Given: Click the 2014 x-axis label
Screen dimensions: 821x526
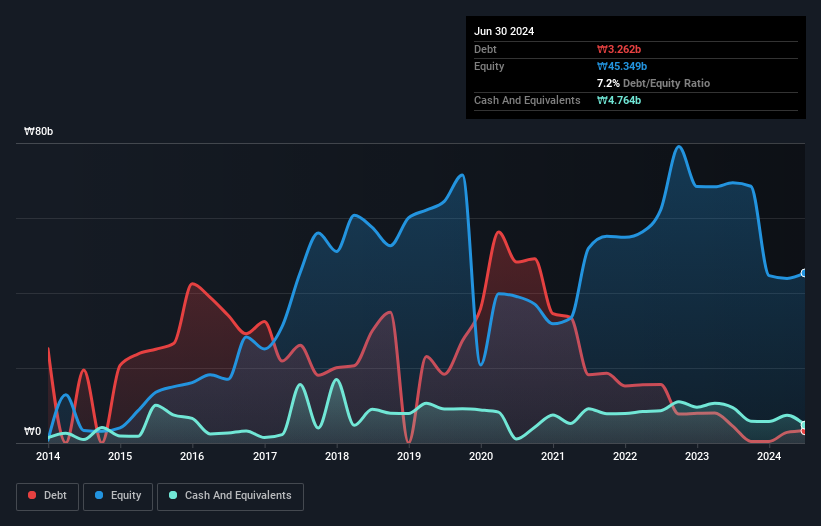Looking at the screenshot, I should (48, 456).
